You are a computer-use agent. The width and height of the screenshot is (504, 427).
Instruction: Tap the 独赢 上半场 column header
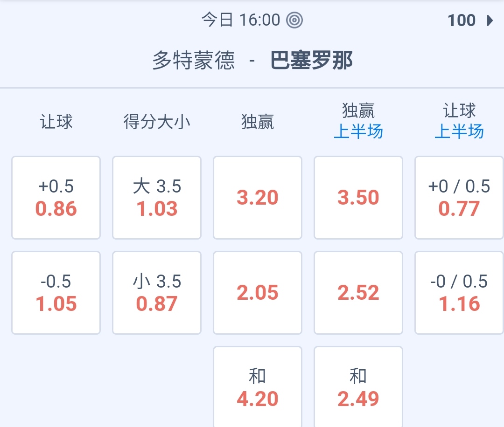click(x=358, y=121)
